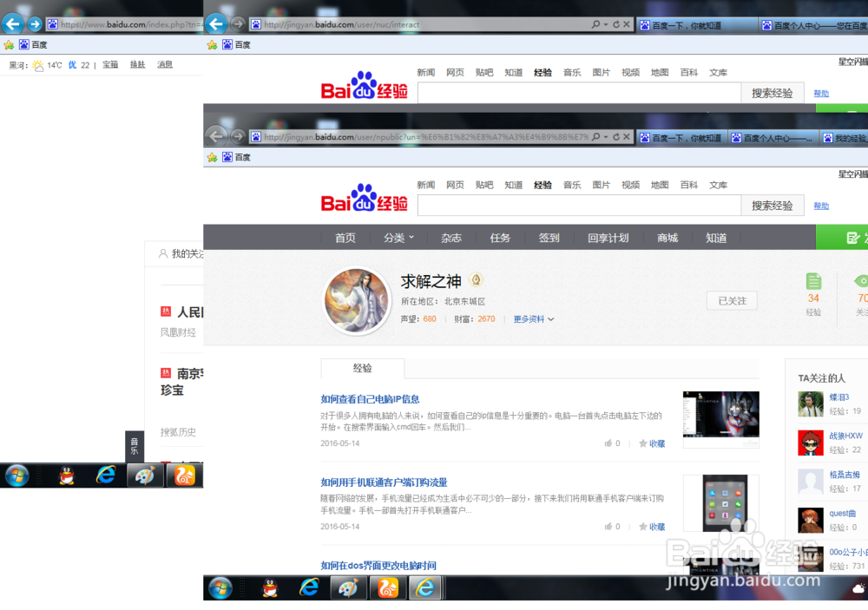
Task: Click stop X icon in npublic address bar
Action: [x=626, y=137]
